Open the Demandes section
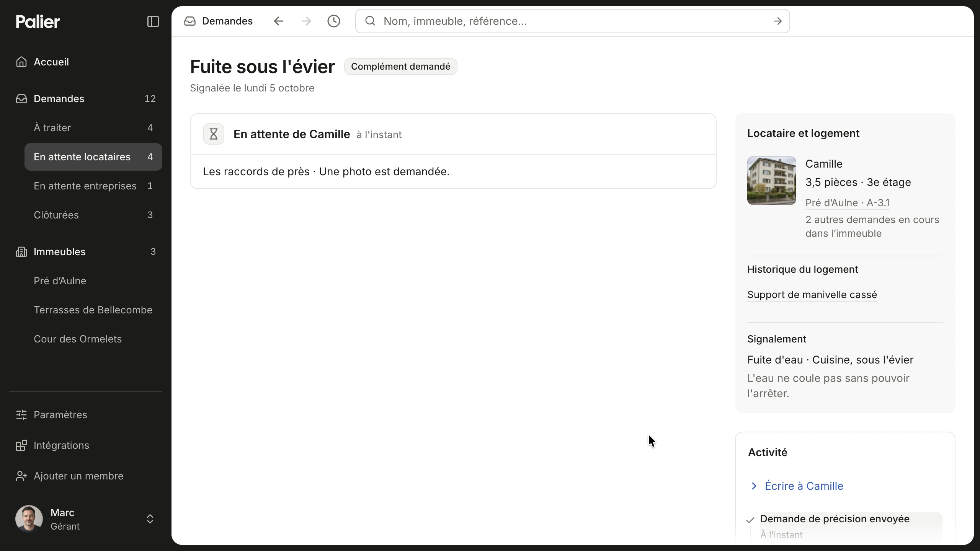 point(86,99)
